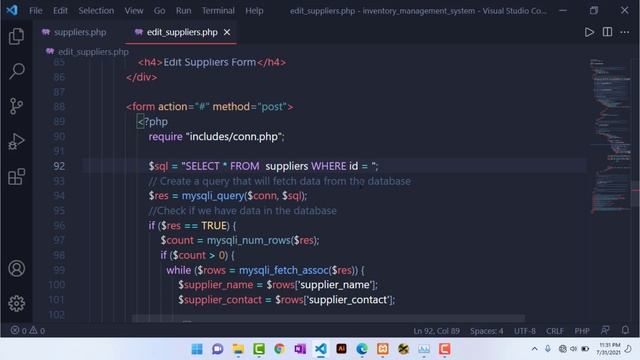Click the horizontal scrollbar below the code
Image resolution: width=640 pixels, height=360 pixels.
(x=328, y=318)
